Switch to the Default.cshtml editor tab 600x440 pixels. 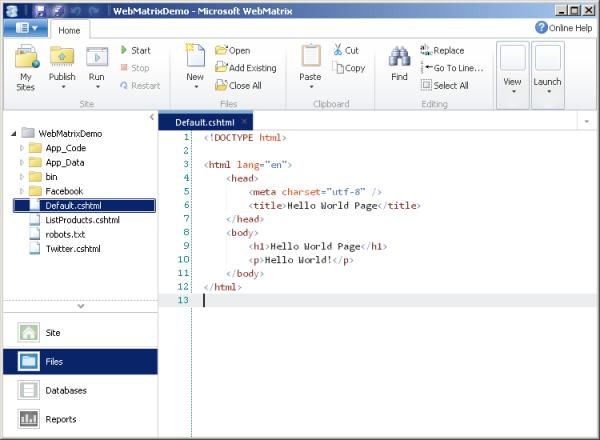pos(205,122)
